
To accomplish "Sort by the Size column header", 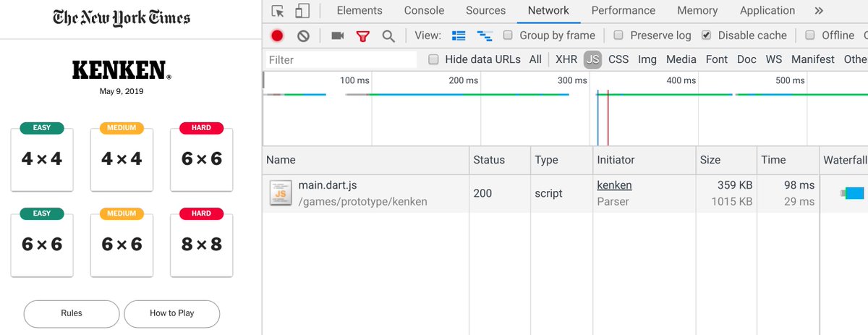I will point(726,160).
